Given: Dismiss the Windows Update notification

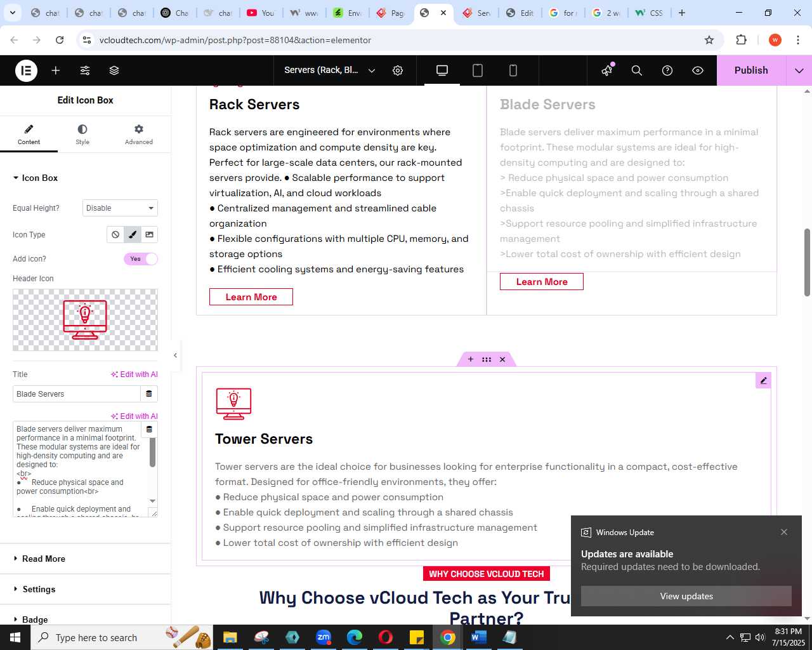Looking at the screenshot, I should point(784,532).
